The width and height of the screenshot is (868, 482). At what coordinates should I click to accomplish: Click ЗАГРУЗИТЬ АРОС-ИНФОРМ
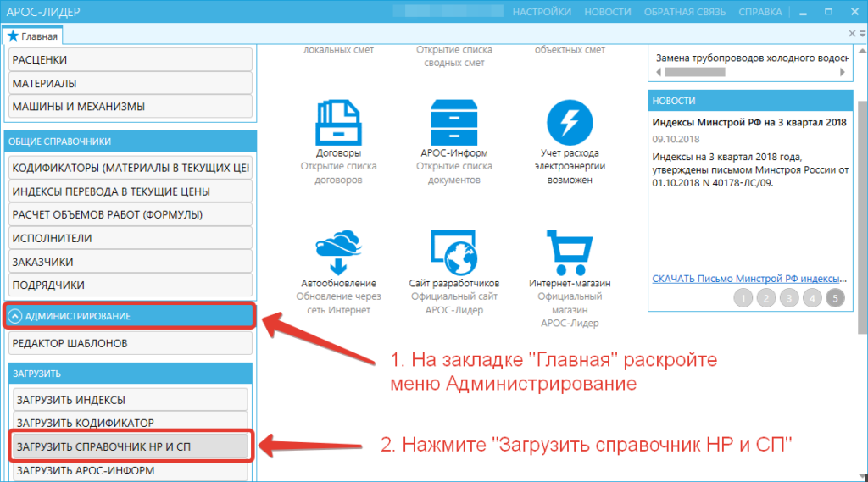pyautogui.click(x=130, y=470)
